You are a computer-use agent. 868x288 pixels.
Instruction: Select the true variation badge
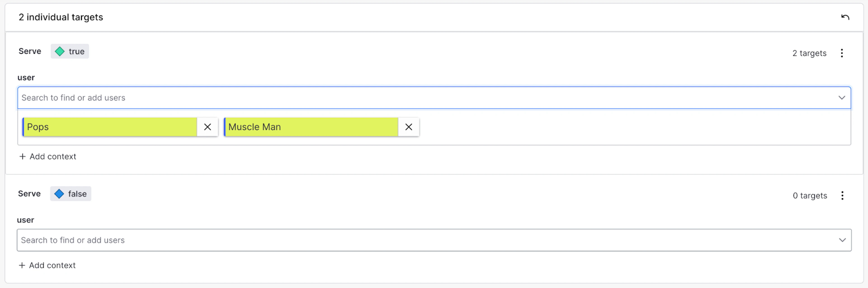point(69,51)
